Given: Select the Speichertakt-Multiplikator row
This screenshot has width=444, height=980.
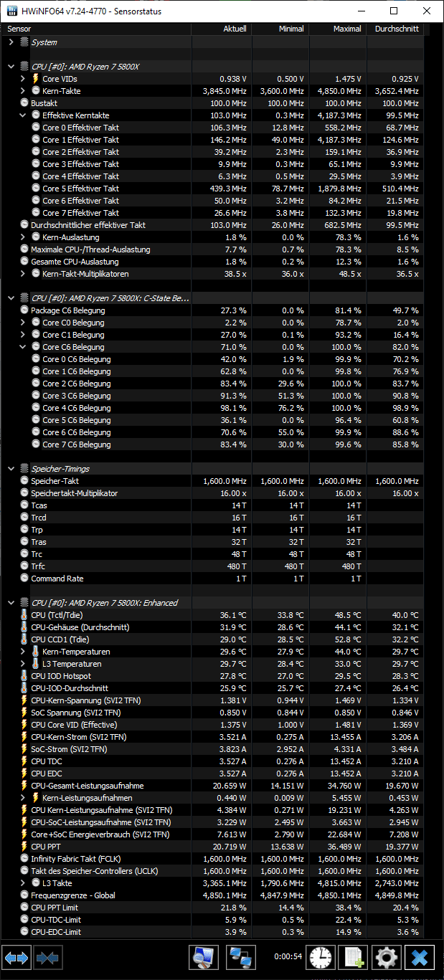Looking at the screenshot, I should pos(213,493).
